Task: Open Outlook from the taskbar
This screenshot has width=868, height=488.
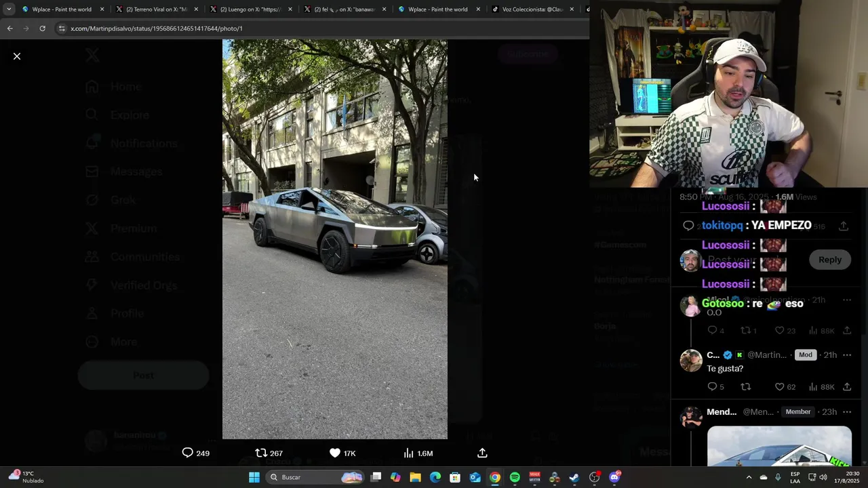Action: [475, 477]
